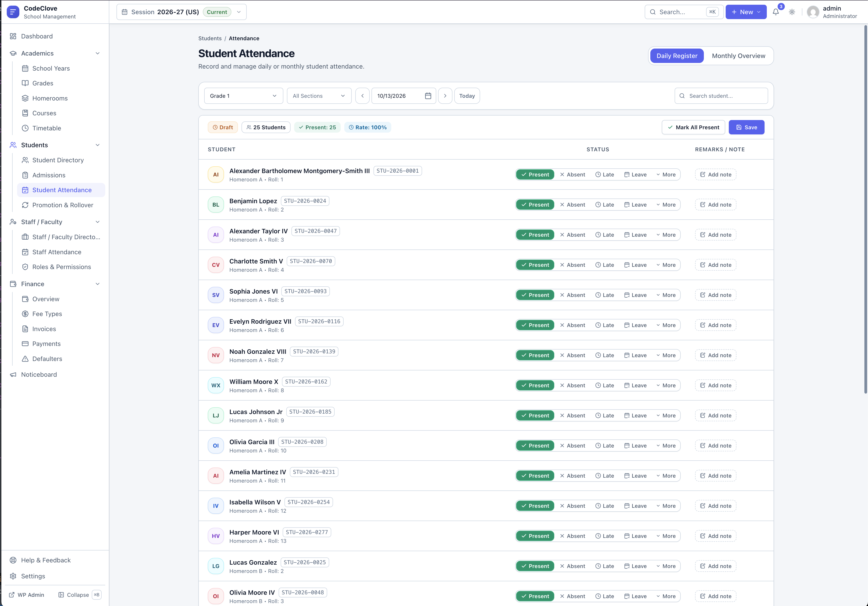Open Promotion & Rollover in the sidebar

coord(61,205)
